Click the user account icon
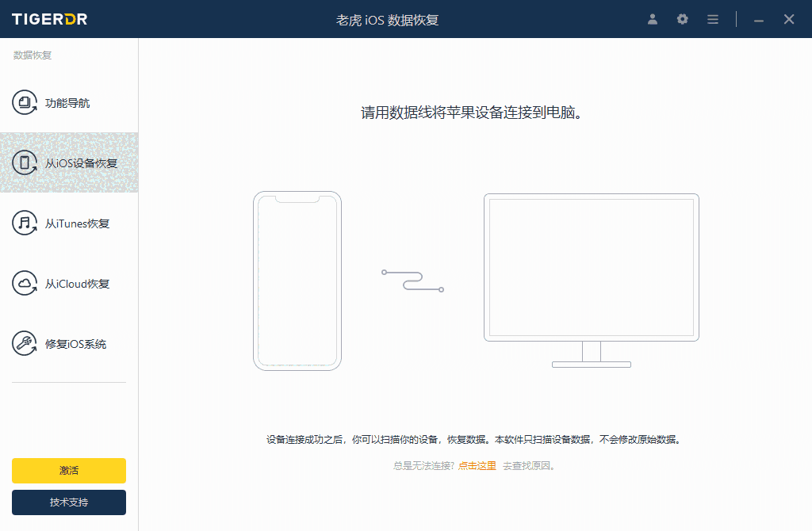This screenshot has width=812, height=531. pos(652,19)
